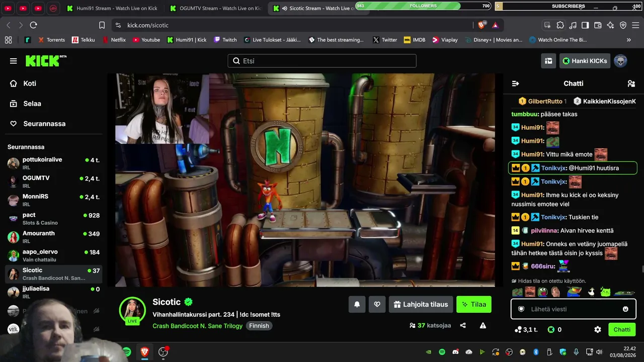Share the Sicotic stream
Screen dimensions: 644x362
(463, 325)
